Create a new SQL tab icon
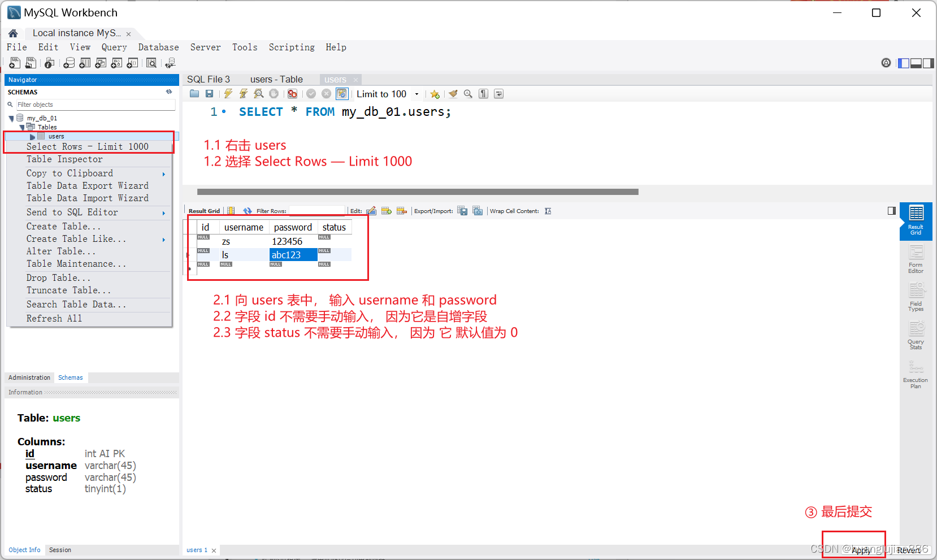Image resolution: width=937 pixels, height=560 pixels. pos(15,63)
